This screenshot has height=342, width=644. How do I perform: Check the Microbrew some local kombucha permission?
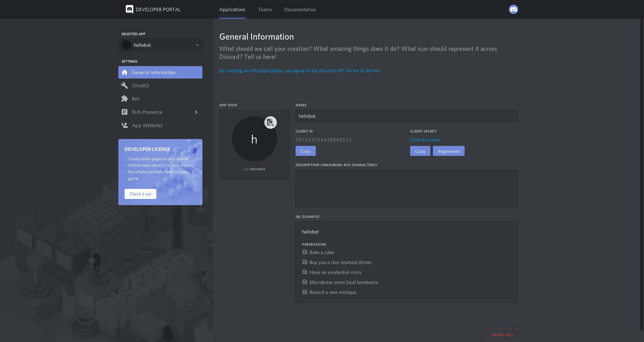pyautogui.click(x=305, y=282)
